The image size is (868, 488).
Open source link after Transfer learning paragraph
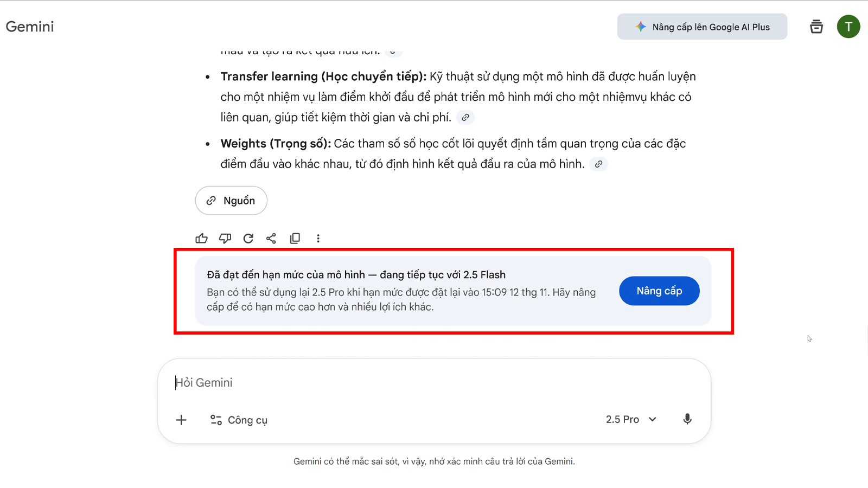click(465, 118)
